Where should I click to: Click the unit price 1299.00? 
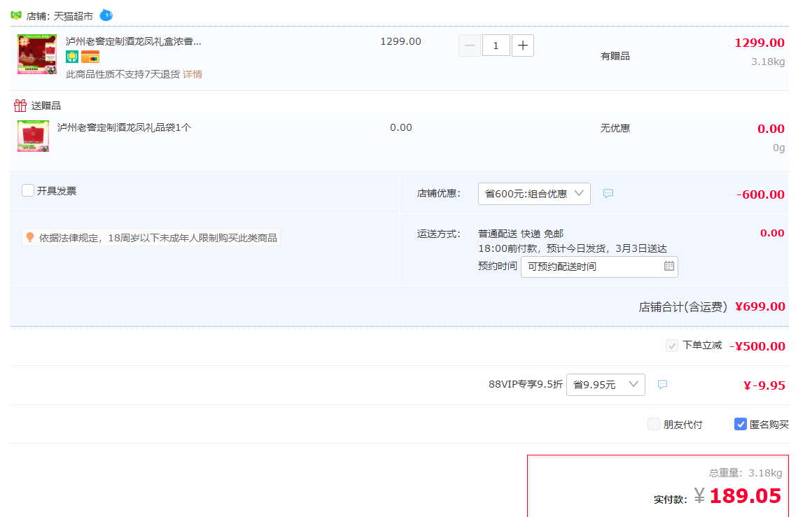[x=401, y=41]
